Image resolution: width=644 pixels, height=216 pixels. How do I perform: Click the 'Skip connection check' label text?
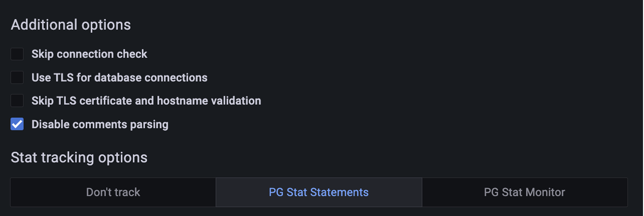coord(89,54)
